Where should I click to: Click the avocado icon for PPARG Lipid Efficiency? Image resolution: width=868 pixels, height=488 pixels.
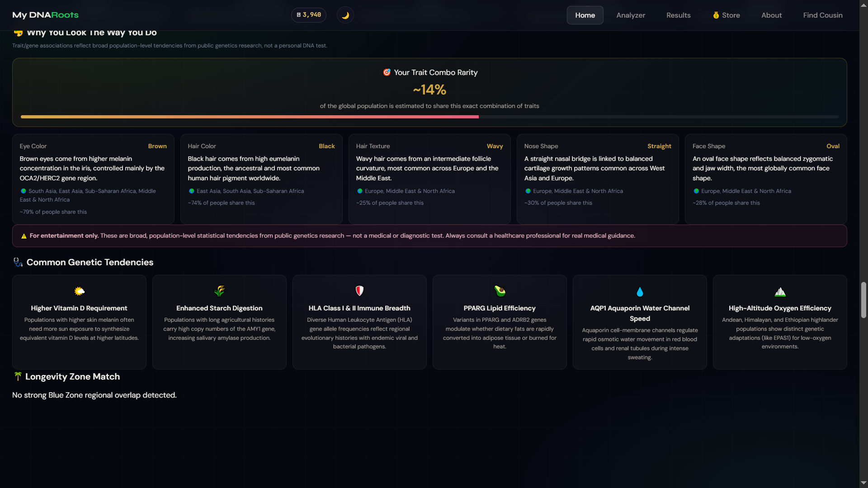coord(500,291)
